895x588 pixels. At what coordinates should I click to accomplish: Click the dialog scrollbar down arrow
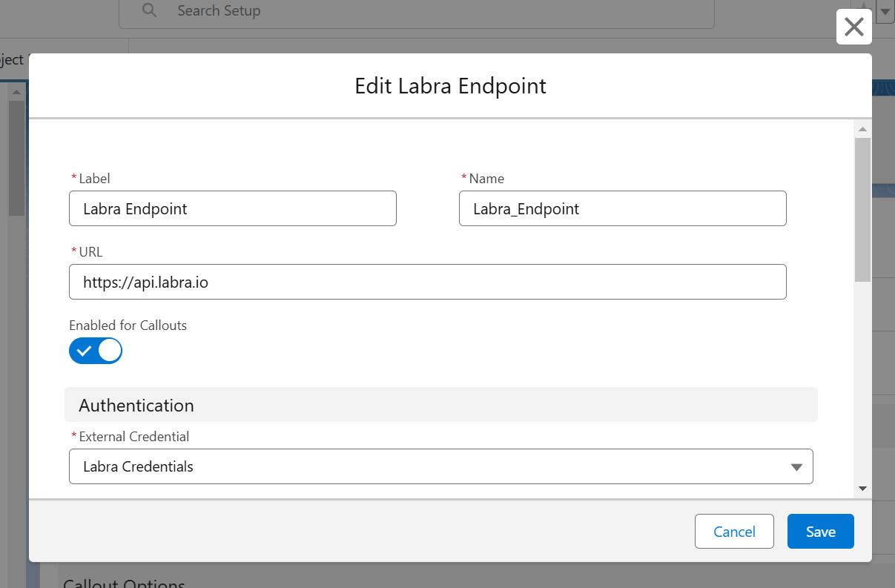pyautogui.click(x=862, y=488)
